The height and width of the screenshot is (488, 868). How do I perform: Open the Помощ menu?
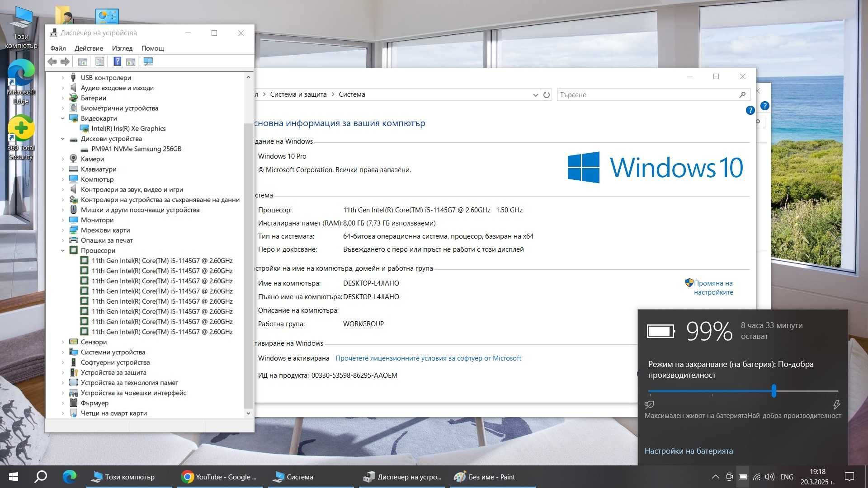152,48
